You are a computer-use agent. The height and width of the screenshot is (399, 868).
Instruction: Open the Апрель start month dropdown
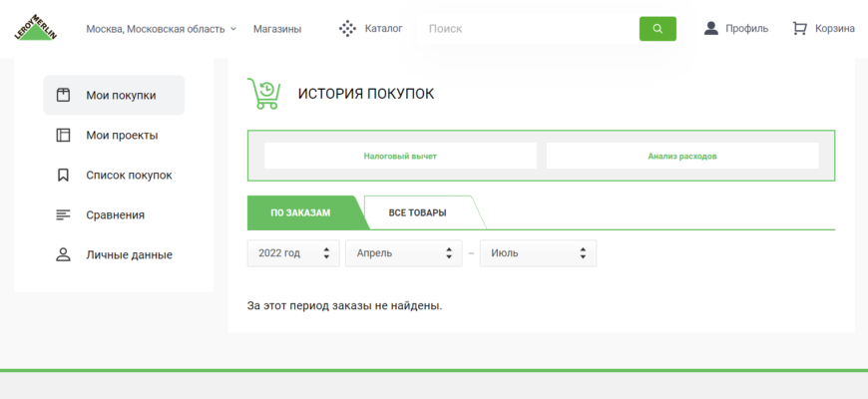point(403,253)
